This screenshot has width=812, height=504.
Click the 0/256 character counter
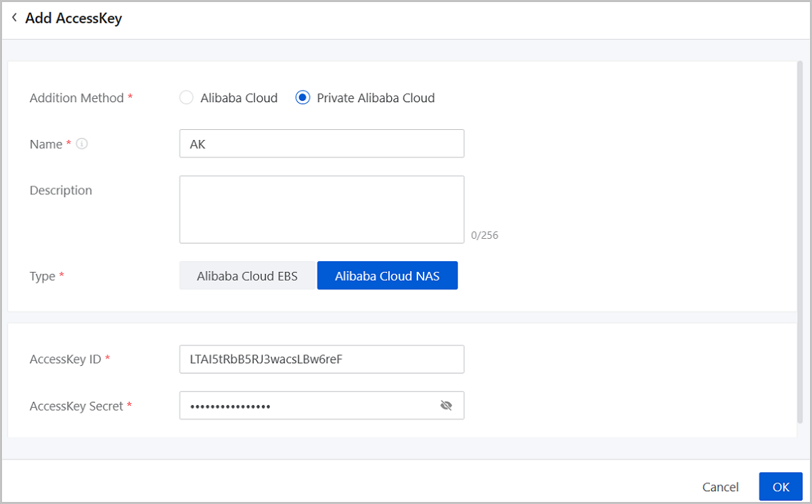tap(484, 235)
